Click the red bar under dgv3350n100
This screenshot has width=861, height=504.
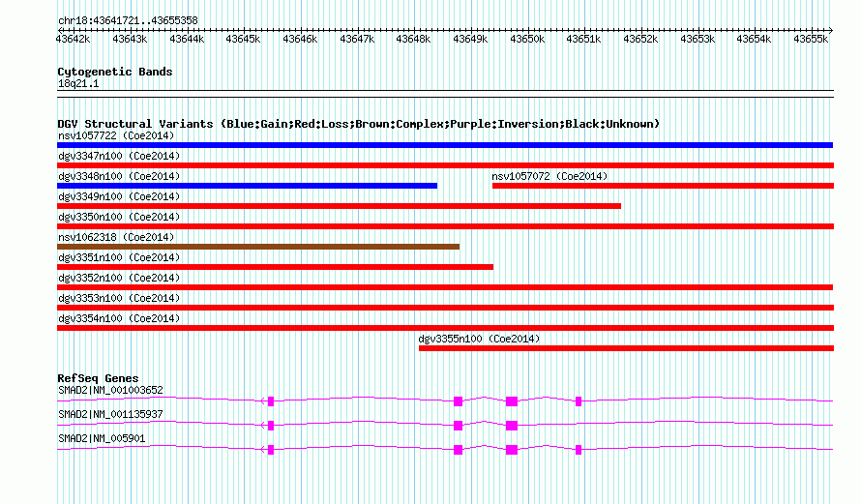[445, 226]
